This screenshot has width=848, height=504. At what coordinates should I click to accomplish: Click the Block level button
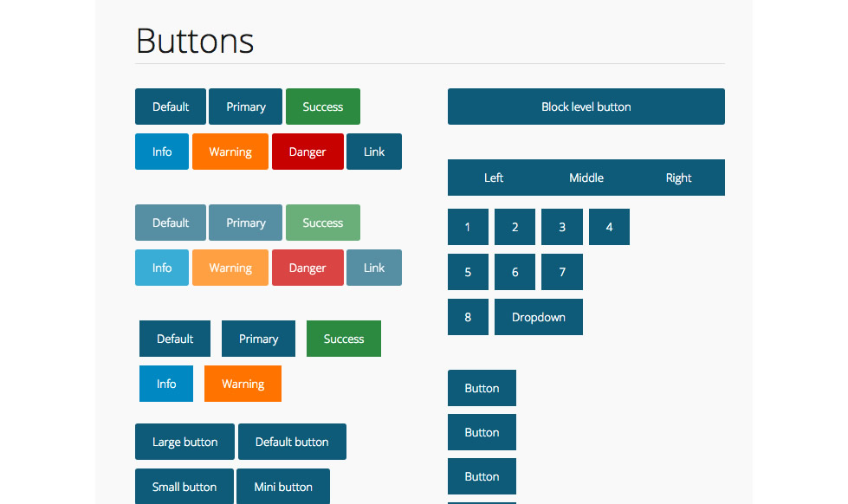pos(586,106)
